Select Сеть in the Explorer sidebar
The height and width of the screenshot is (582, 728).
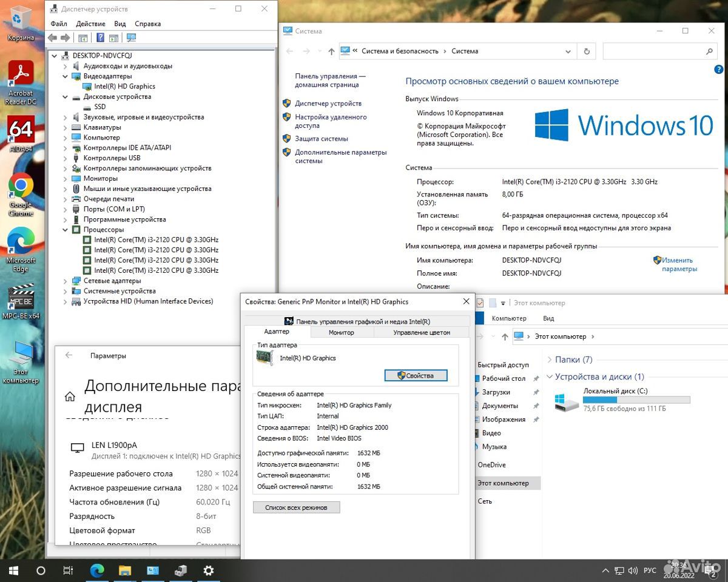(485, 501)
